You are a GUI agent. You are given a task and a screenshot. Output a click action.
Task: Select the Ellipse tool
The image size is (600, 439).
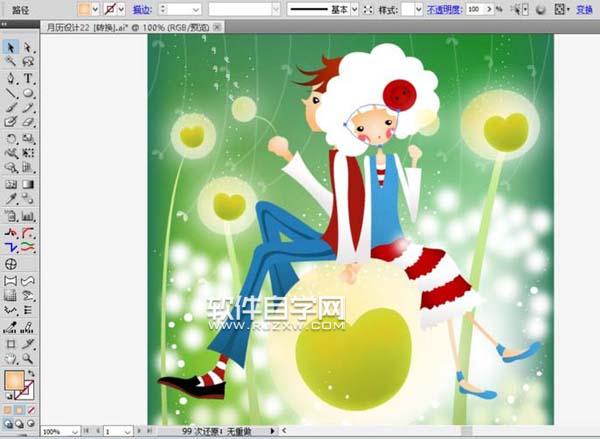(28, 93)
